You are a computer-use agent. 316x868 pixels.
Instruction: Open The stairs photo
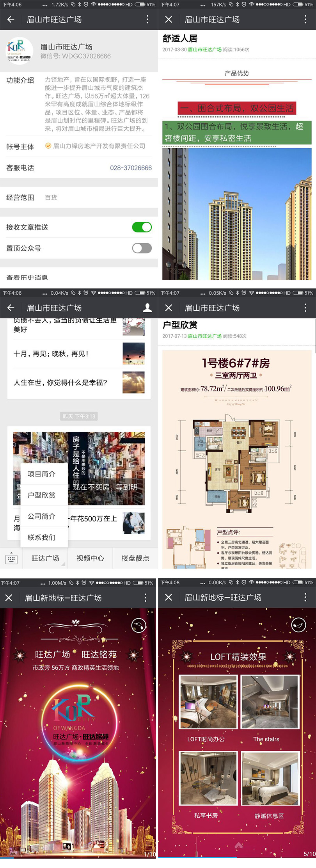point(270,702)
